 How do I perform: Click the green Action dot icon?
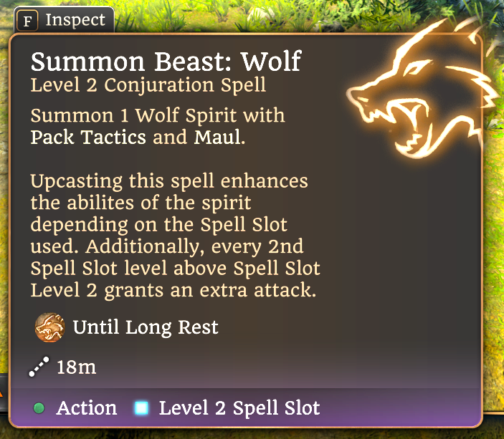39,408
